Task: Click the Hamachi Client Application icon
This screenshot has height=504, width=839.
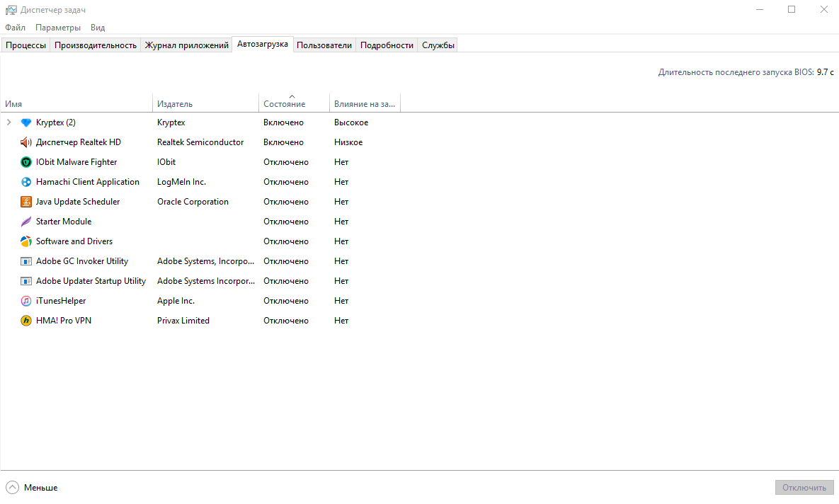Action: pos(25,182)
